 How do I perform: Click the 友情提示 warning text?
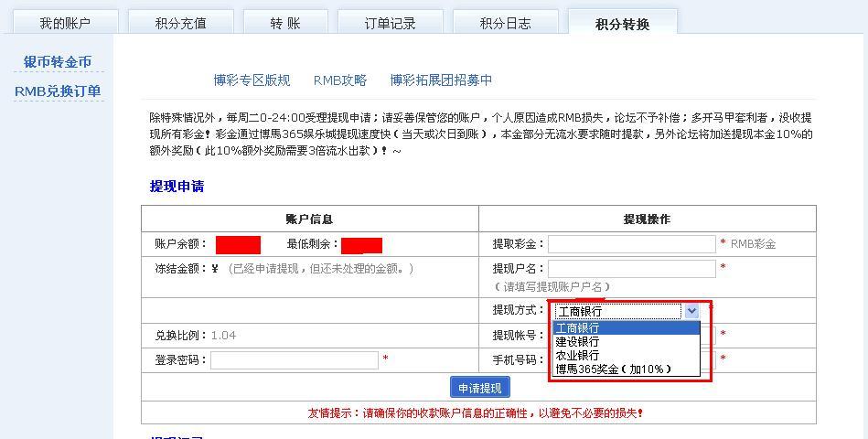pos(476,413)
